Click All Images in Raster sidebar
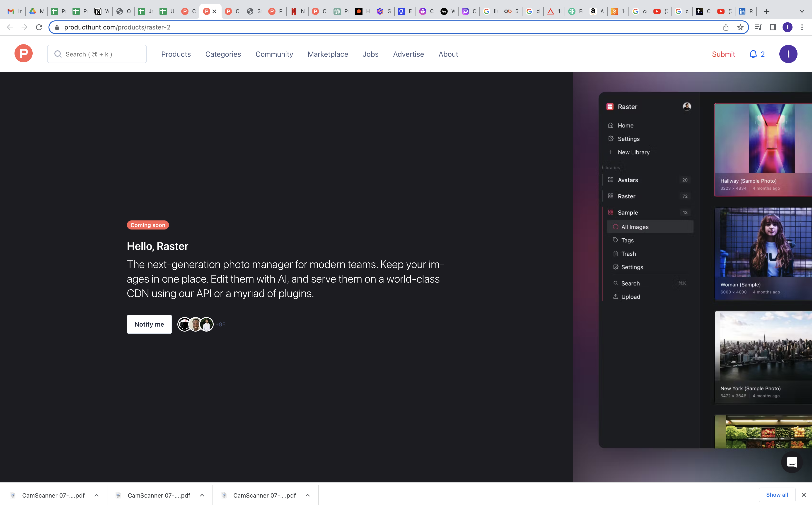The height and width of the screenshot is (508, 812). (650, 227)
